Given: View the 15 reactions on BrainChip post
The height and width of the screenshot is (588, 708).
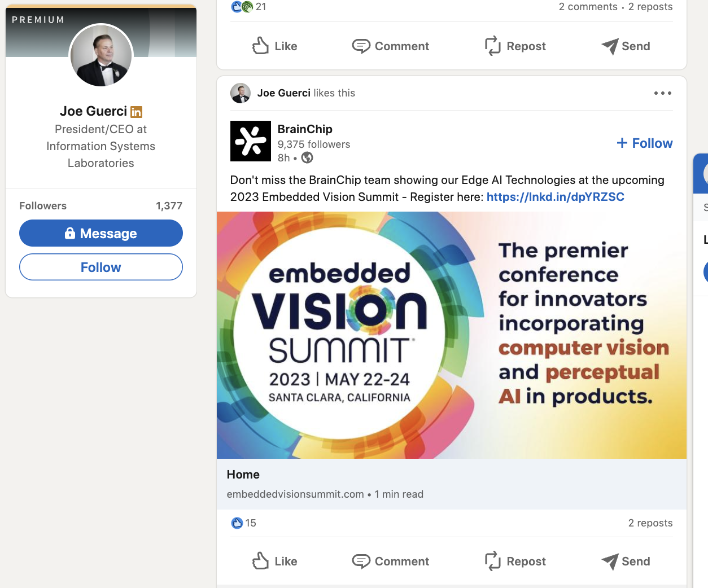Looking at the screenshot, I should [244, 523].
